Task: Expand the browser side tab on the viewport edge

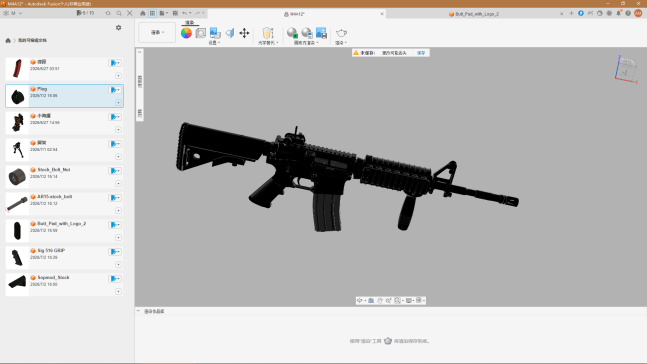Action: click(140, 82)
